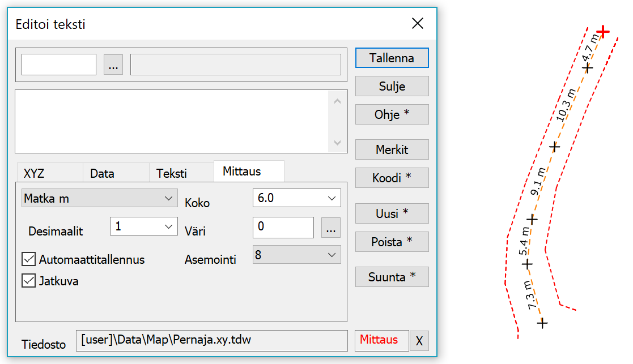Close the Editoi teksti dialog
Screen dimensions: 633x364
click(x=417, y=23)
